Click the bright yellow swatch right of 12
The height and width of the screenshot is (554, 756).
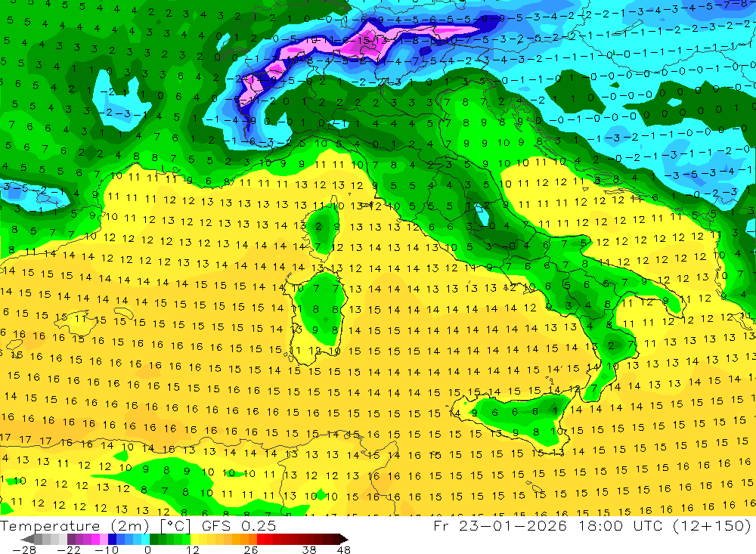click(x=195, y=539)
